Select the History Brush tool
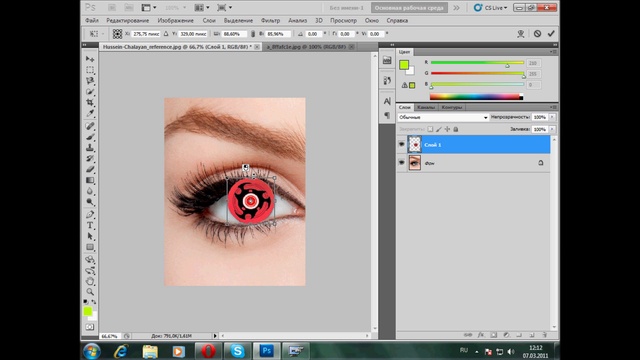 pyautogui.click(x=90, y=158)
